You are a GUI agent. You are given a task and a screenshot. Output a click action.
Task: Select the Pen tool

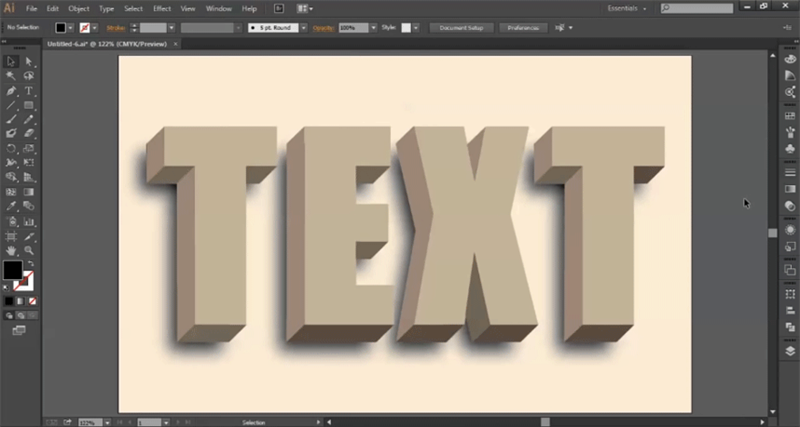click(11, 91)
